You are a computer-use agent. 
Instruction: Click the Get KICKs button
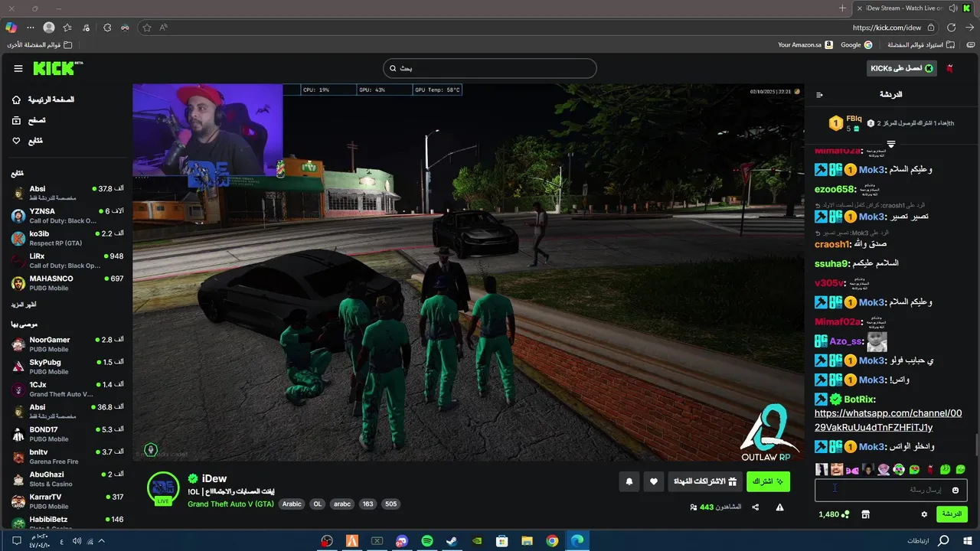coord(902,68)
